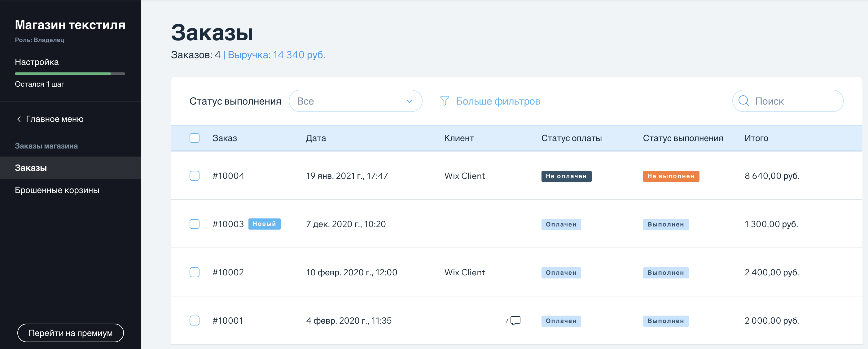The height and width of the screenshot is (349, 868).
Task: Check the box for order #10004
Action: [195, 176]
